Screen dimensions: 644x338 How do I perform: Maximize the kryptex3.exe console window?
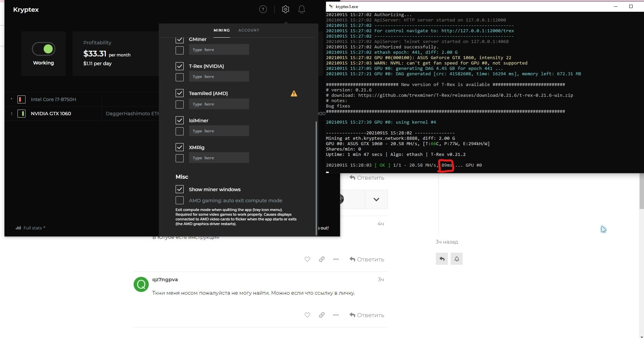[x=631, y=6]
